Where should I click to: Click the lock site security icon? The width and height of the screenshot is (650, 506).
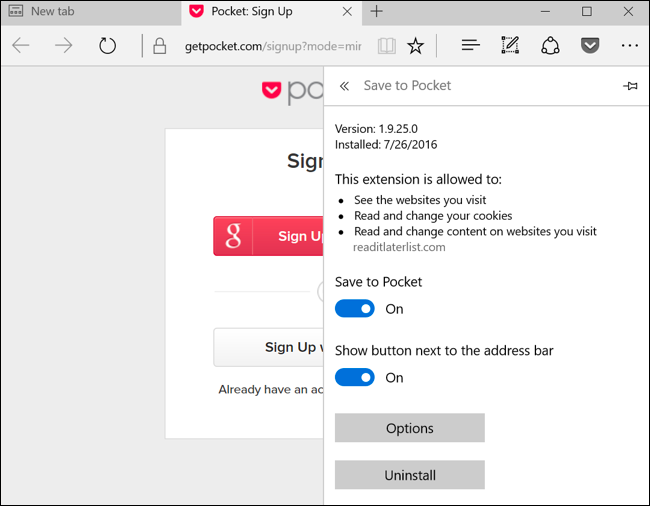coord(160,46)
